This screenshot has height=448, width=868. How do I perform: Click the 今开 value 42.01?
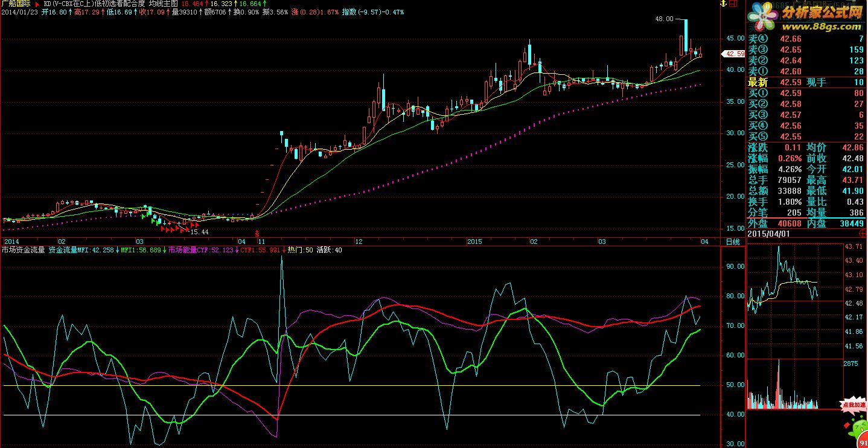point(853,169)
